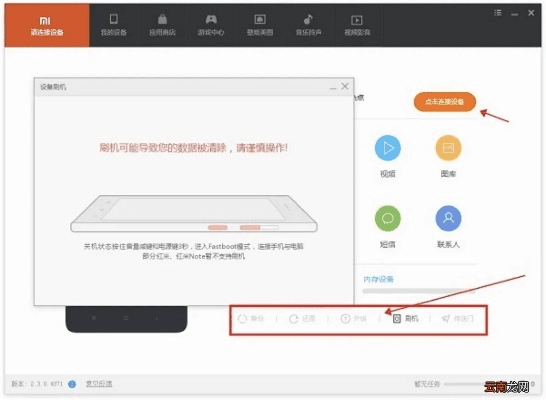Click the phone illustration in the dialog
This screenshot has height=400, width=546.
tap(194, 213)
